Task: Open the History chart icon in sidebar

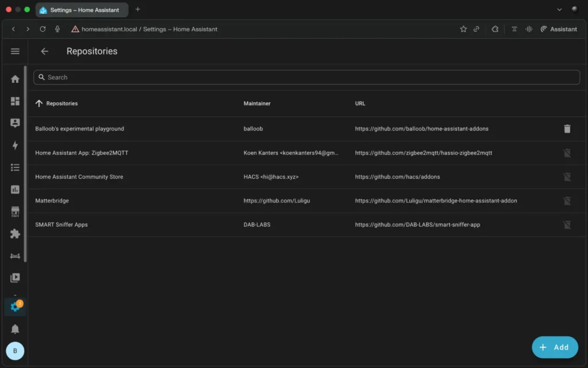Action: click(15, 190)
